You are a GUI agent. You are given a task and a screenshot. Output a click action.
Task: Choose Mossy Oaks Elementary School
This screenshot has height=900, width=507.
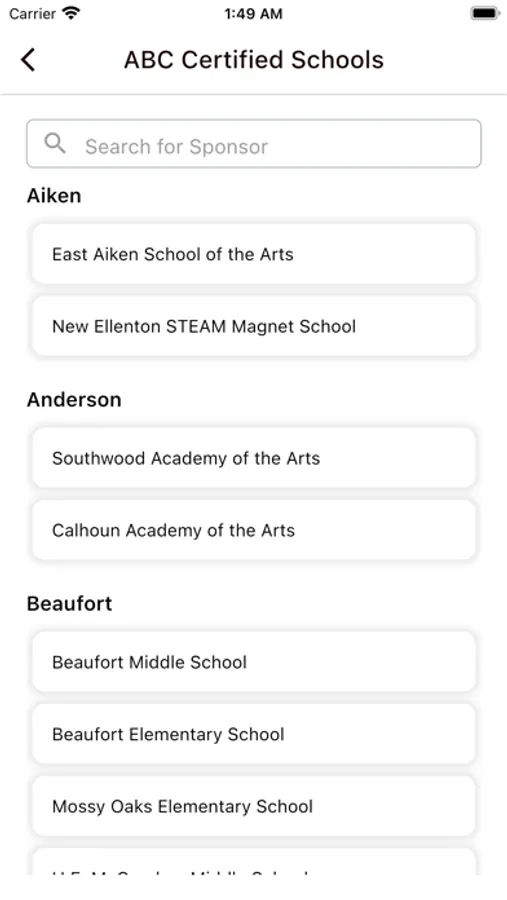[254, 806]
